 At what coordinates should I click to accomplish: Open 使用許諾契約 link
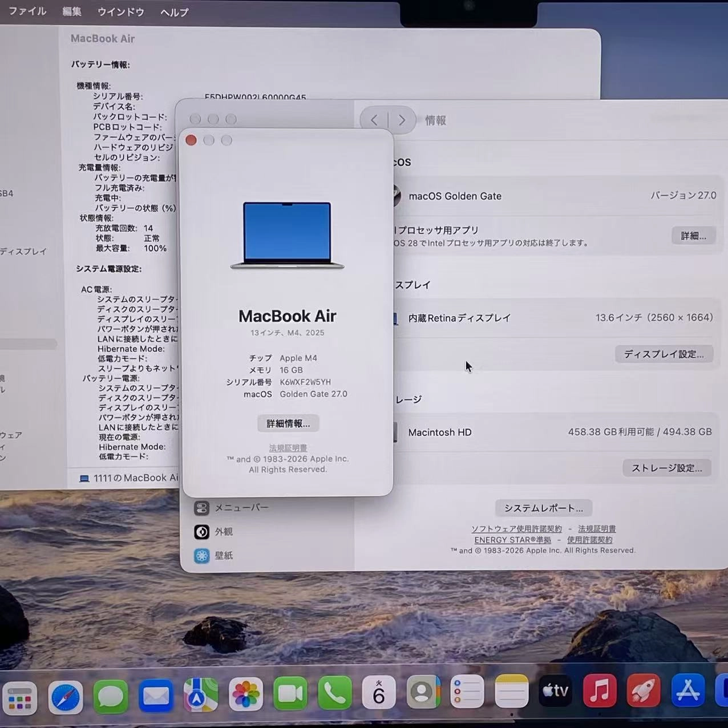point(589,540)
